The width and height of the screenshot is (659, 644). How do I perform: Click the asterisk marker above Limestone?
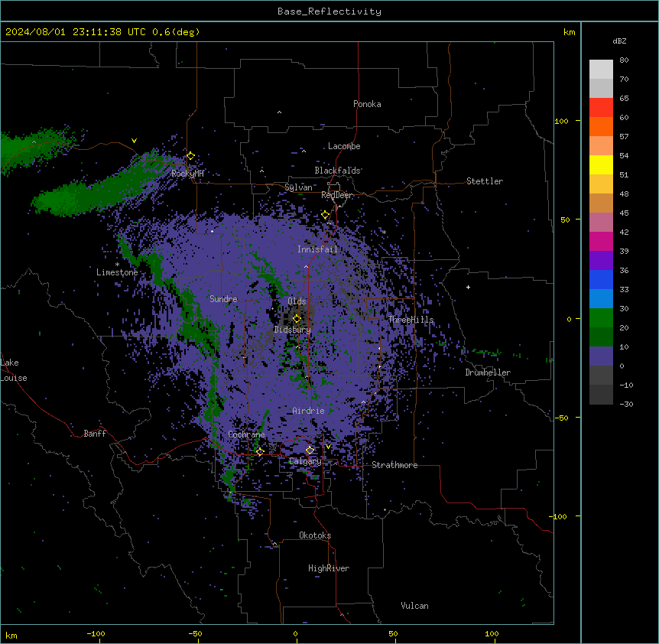pyautogui.click(x=117, y=265)
